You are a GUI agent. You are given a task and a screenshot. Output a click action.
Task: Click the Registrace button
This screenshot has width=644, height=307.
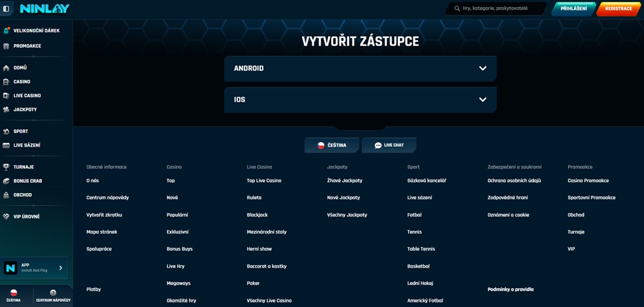pyautogui.click(x=618, y=8)
